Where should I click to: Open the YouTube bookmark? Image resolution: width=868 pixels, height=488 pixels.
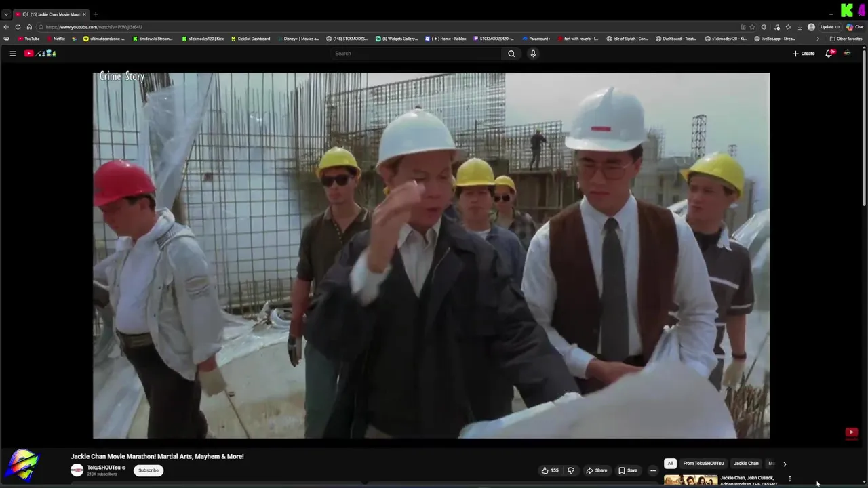tap(28, 39)
